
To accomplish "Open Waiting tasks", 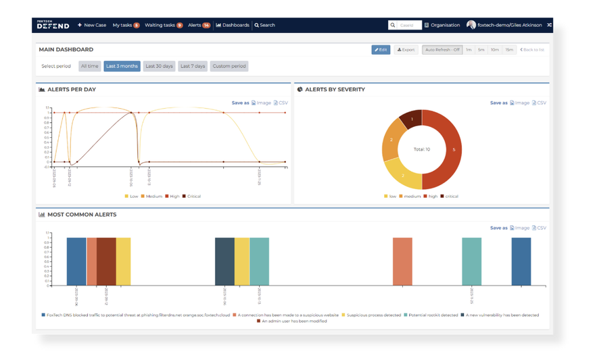I will coord(164,25).
